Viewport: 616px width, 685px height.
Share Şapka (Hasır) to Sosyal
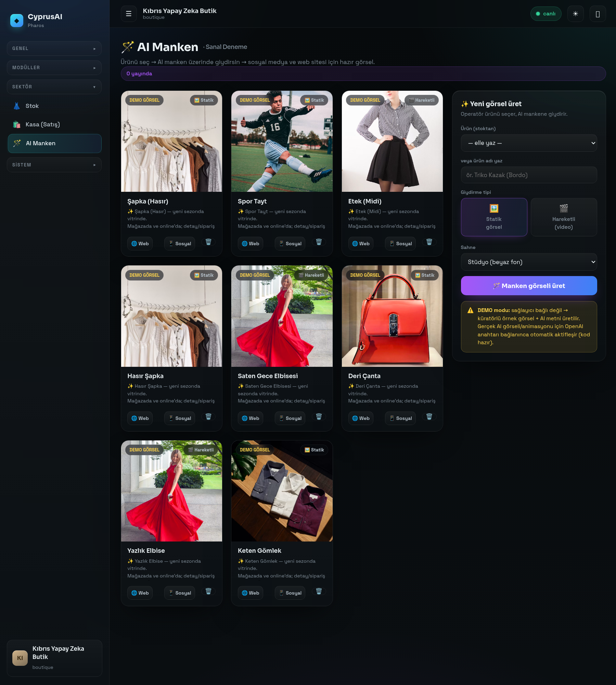180,244
